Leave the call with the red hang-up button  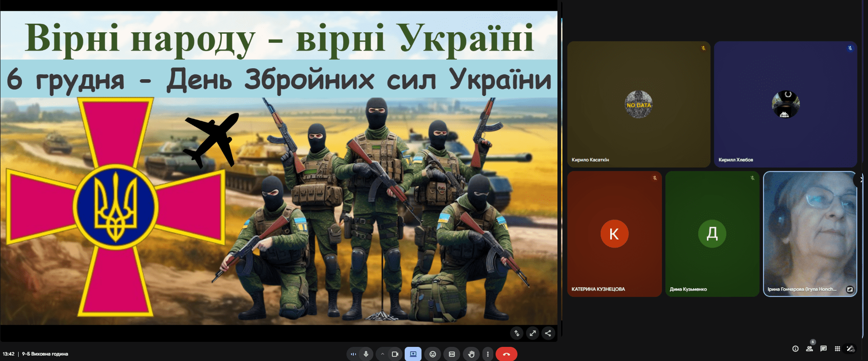pyautogui.click(x=507, y=354)
